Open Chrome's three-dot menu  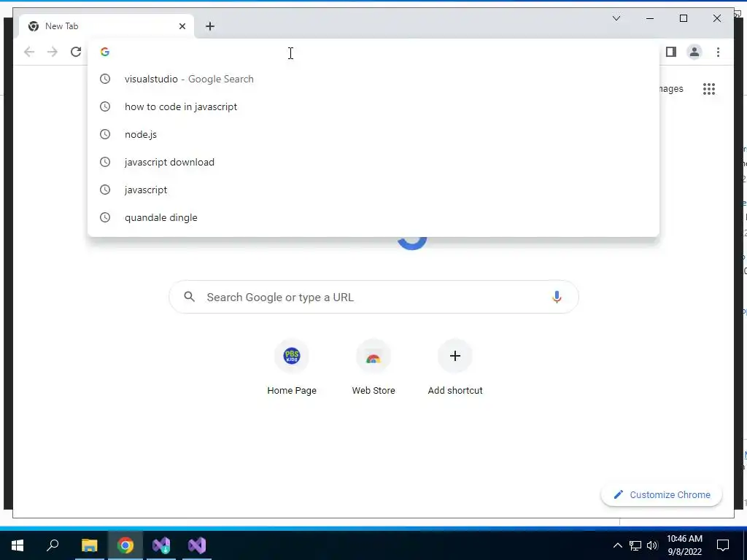[718, 52]
